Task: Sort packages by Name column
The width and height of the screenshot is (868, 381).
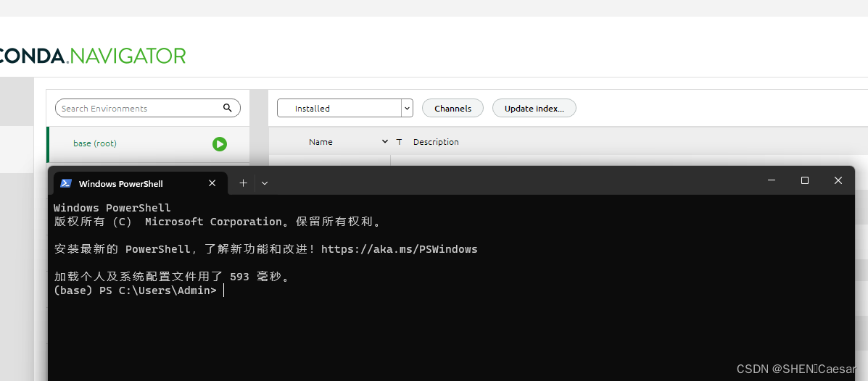Action: (321, 141)
